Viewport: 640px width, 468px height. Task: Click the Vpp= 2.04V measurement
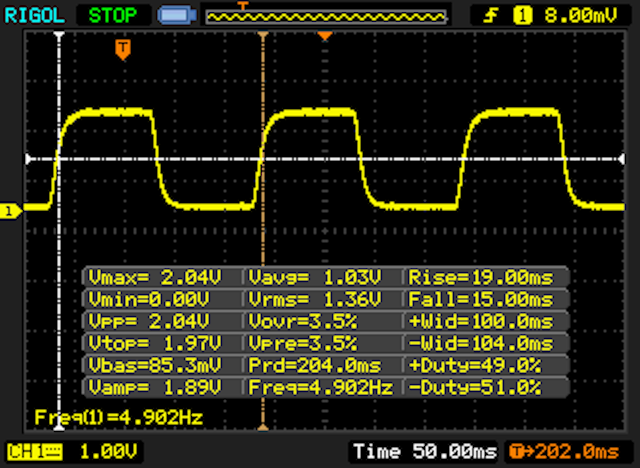click(x=149, y=322)
